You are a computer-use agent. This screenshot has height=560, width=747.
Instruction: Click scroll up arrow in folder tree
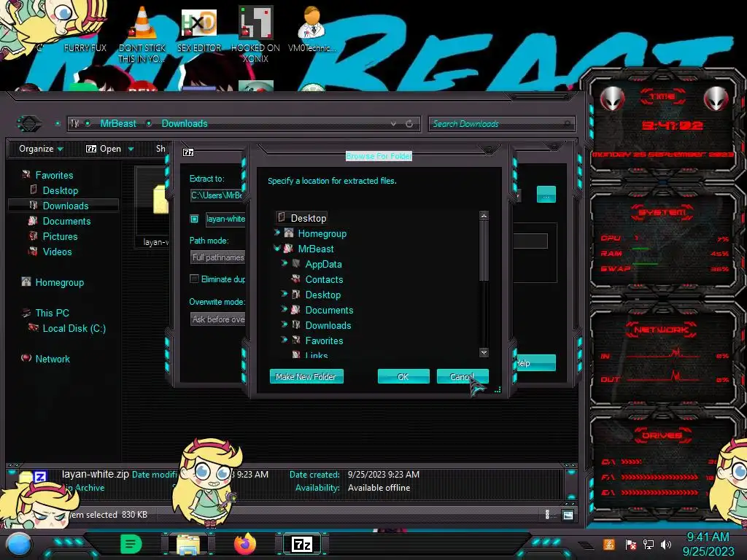point(484,216)
